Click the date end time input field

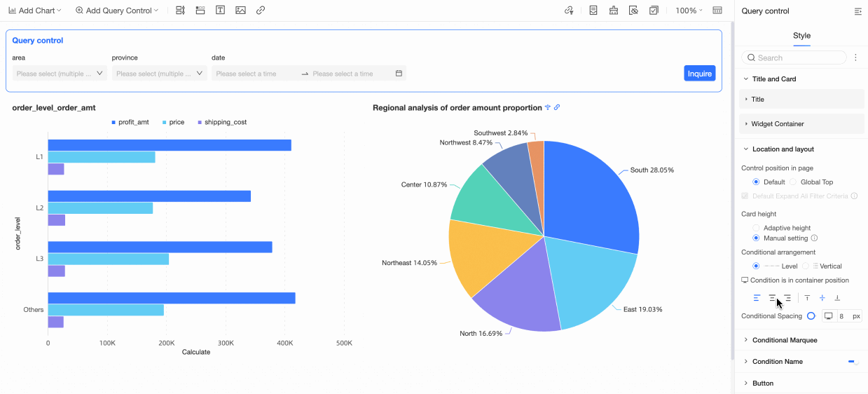(x=352, y=74)
